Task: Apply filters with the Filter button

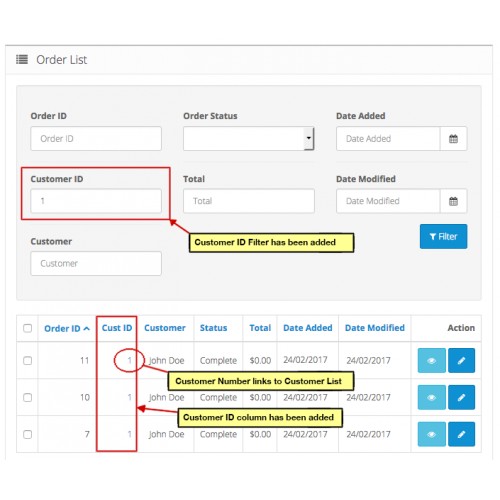Action: (x=443, y=236)
